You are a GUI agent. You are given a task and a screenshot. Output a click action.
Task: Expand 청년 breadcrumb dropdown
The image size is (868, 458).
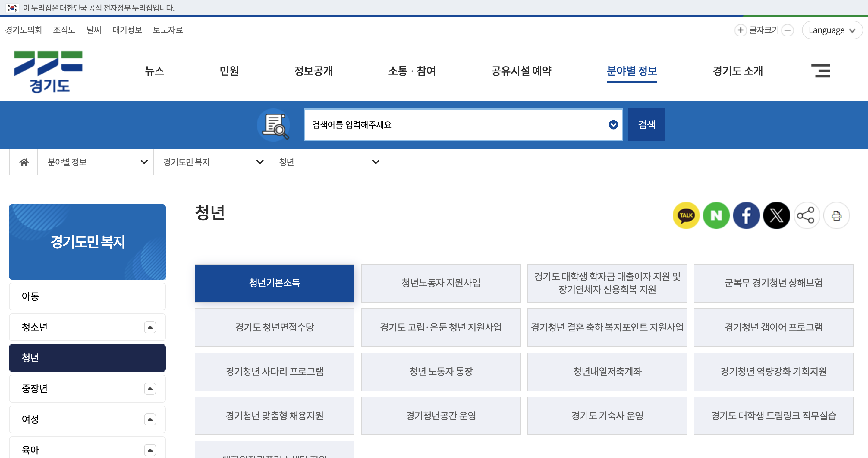327,162
